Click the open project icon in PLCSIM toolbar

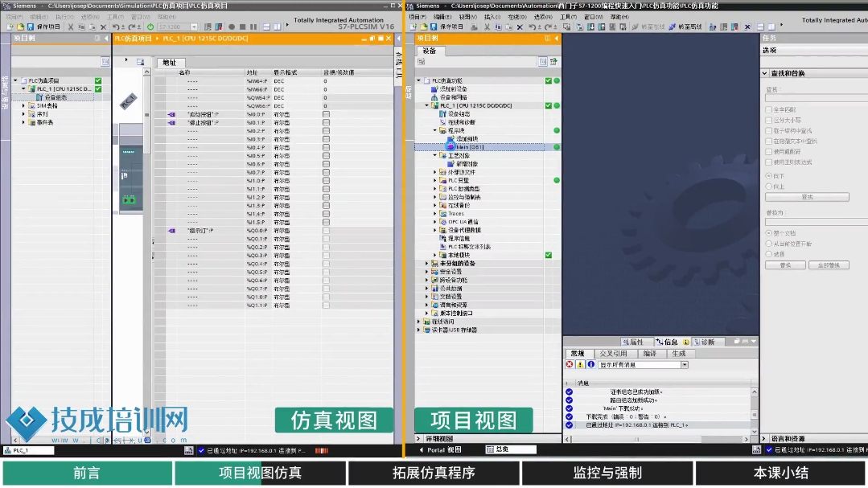tap(20, 27)
